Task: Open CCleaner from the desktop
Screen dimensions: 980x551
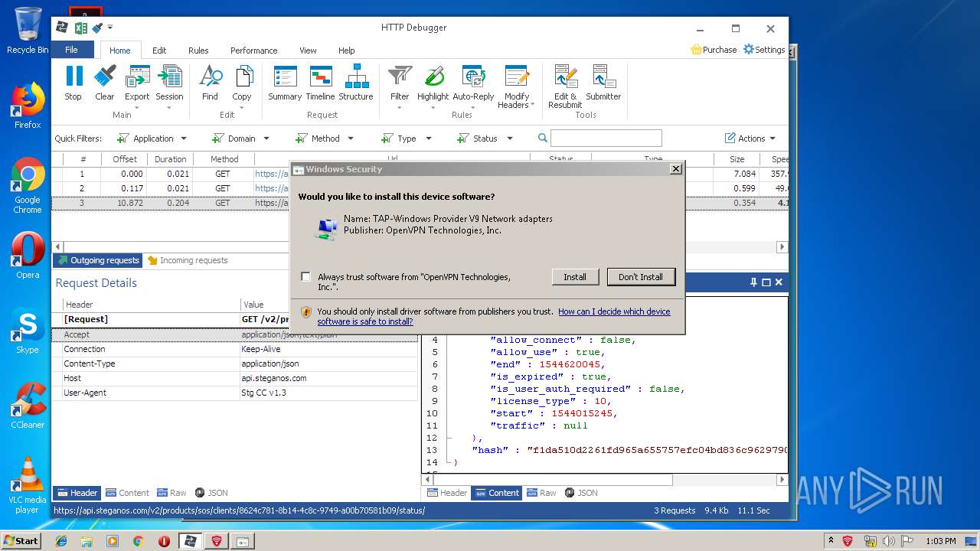Action: 28,406
